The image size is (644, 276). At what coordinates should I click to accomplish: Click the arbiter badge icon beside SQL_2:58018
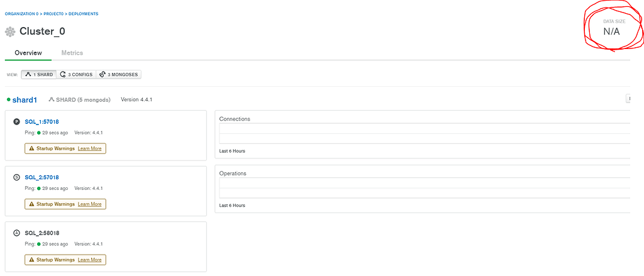tap(17, 233)
